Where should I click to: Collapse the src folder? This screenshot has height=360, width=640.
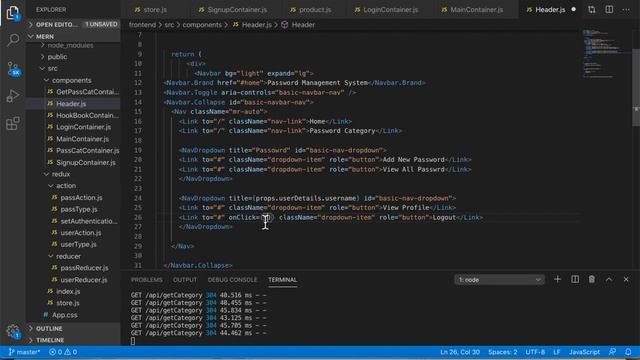pos(52,68)
